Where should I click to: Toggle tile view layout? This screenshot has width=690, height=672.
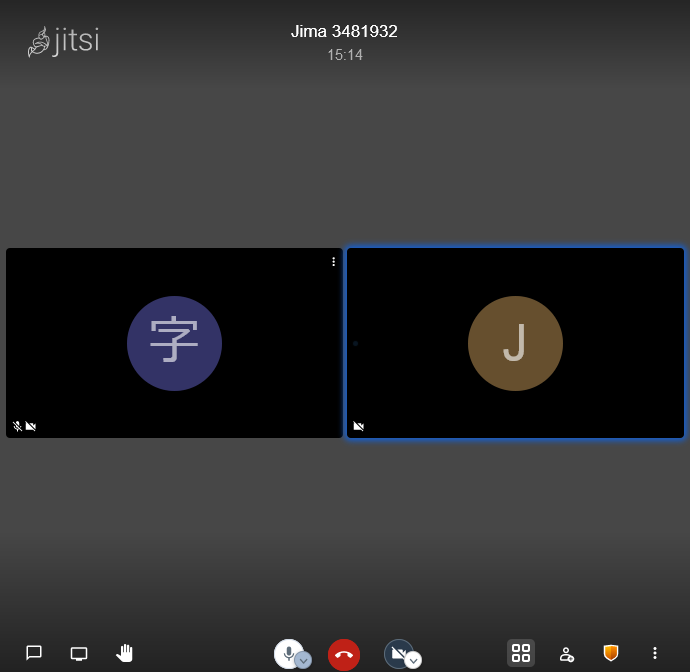[x=521, y=653]
